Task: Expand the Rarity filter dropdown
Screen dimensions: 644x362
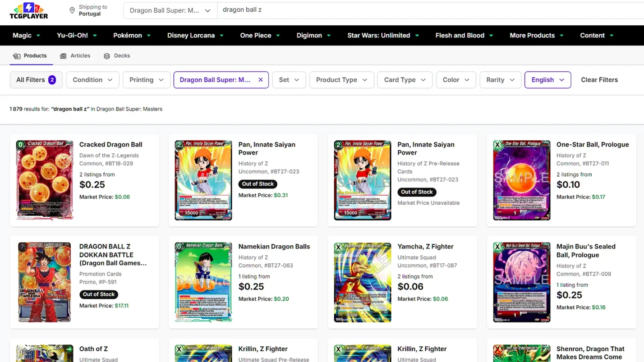Action: pyautogui.click(x=501, y=80)
